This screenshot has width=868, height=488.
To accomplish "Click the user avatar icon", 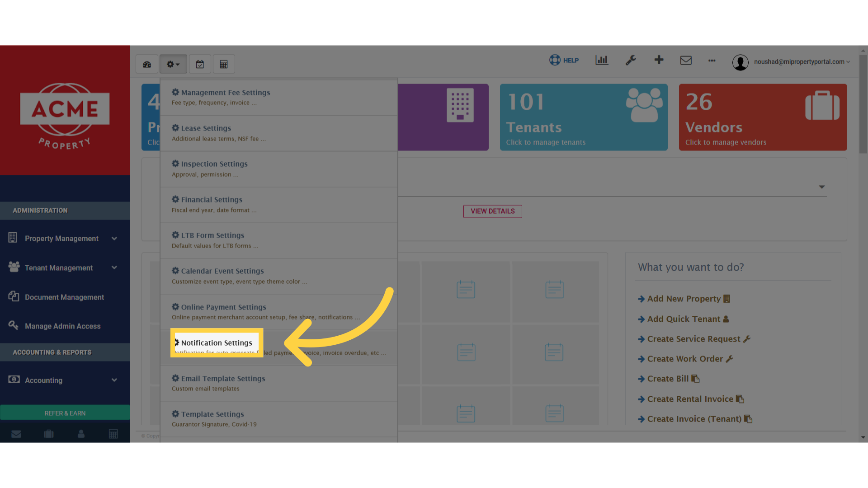I will pyautogui.click(x=741, y=62).
